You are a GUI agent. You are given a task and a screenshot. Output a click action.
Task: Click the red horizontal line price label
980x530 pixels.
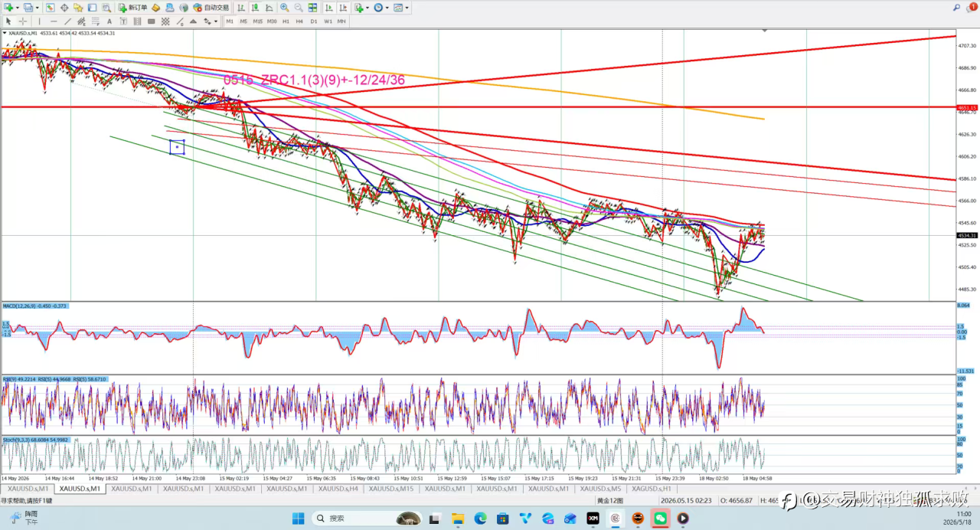pyautogui.click(x=967, y=107)
